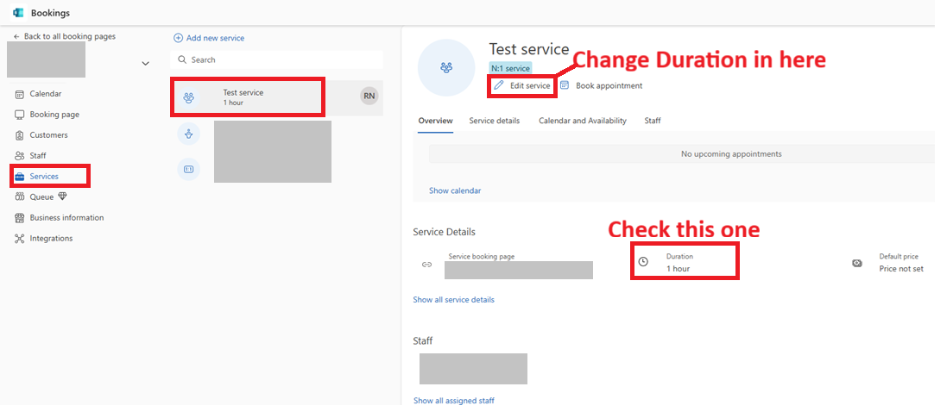Click the Bookings app logo icon
Viewport: 936px width, 418px height.
pos(18,13)
